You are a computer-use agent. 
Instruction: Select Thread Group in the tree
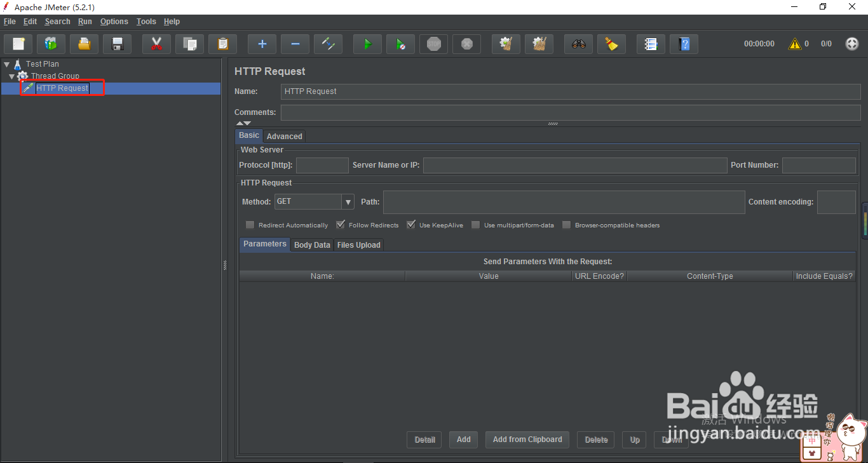(55, 76)
